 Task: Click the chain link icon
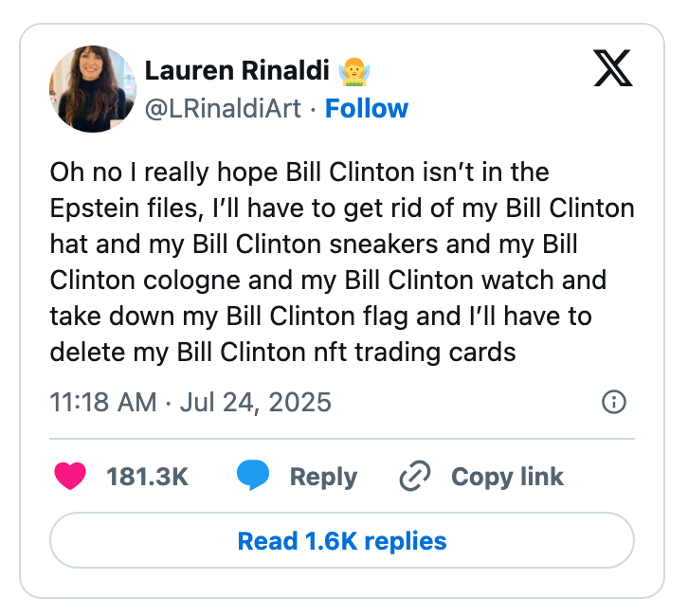click(x=415, y=476)
